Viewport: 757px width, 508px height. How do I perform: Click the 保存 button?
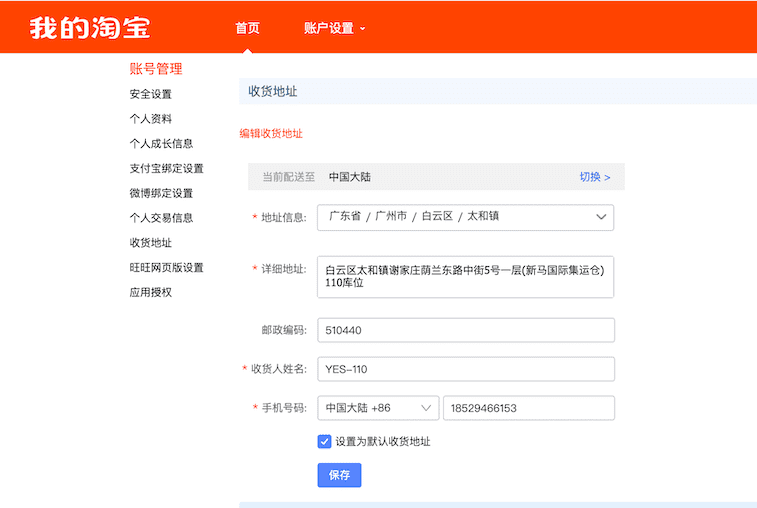tap(339, 475)
